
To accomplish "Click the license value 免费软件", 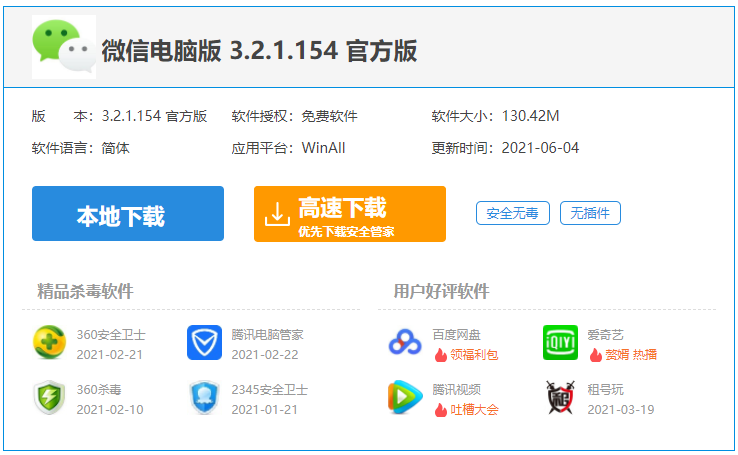I will click(329, 116).
